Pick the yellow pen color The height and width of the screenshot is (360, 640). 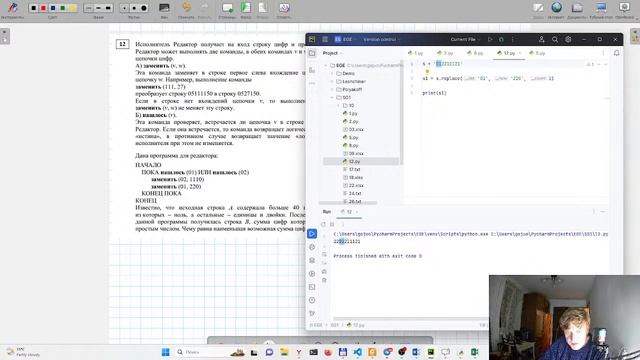[x=72, y=8]
